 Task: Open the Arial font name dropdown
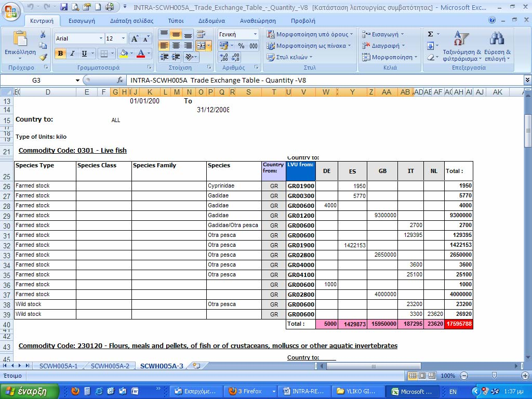(101, 38)
